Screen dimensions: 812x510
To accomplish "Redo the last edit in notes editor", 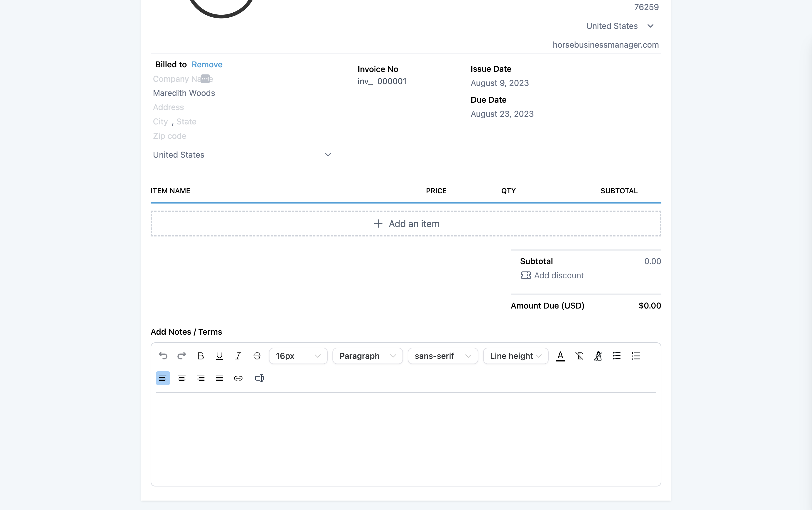I will 182,356.
